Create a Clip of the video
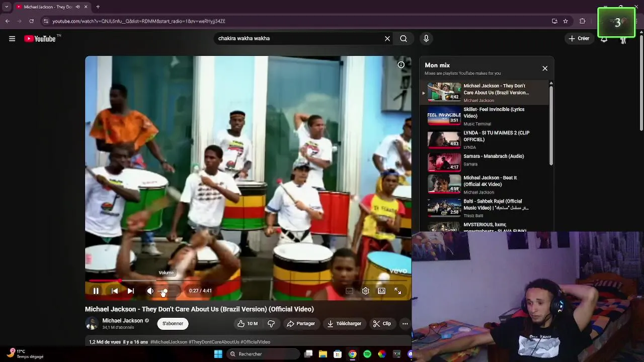Image resolution: width=644 pixels, height=362 pixels. point(382,324)
